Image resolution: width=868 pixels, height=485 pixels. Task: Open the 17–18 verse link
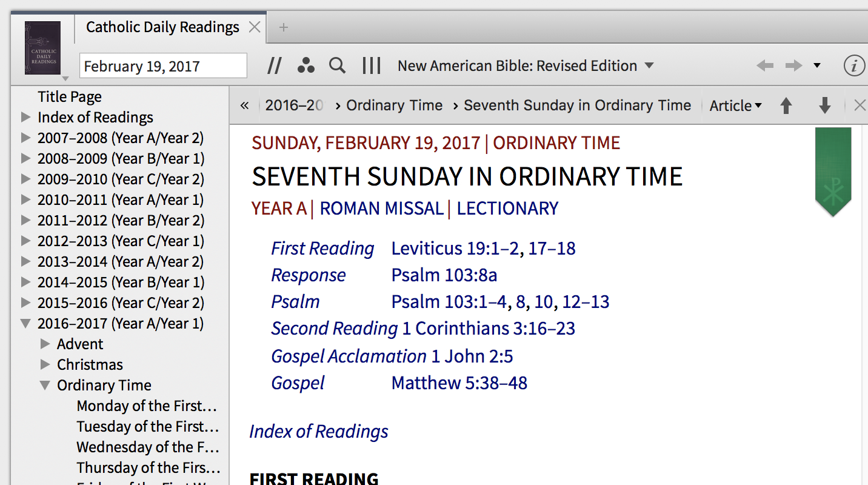552,249
